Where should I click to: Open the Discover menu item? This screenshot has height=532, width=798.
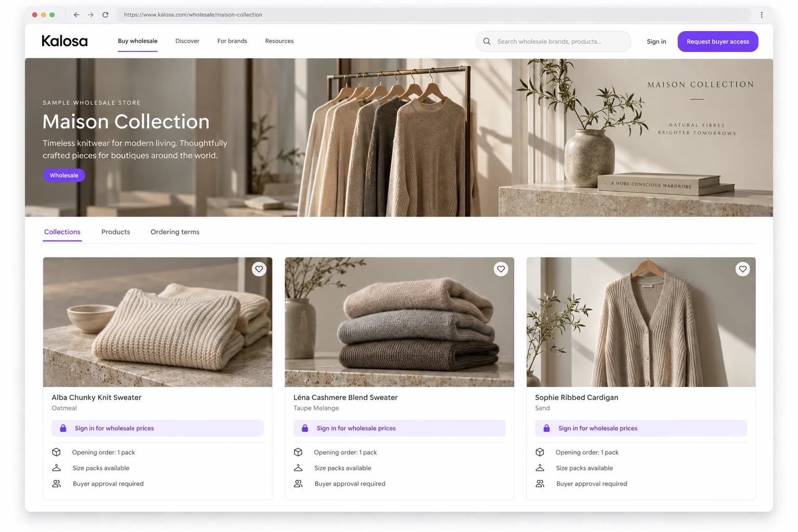coord(188,41)
